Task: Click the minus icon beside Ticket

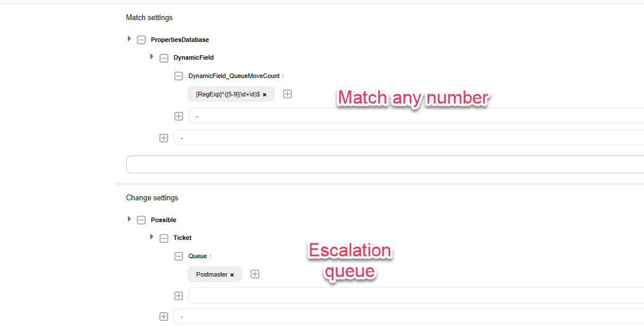Action: pyautogui.click(x=164, y=238)
